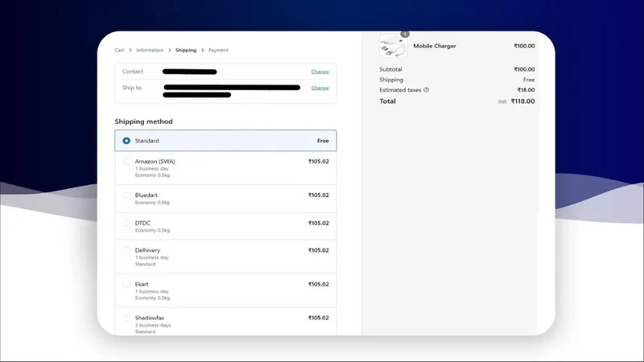The image size is (644, 362).
Task: Select the Standard free shipping option
Action: click(x=225, y=141)
